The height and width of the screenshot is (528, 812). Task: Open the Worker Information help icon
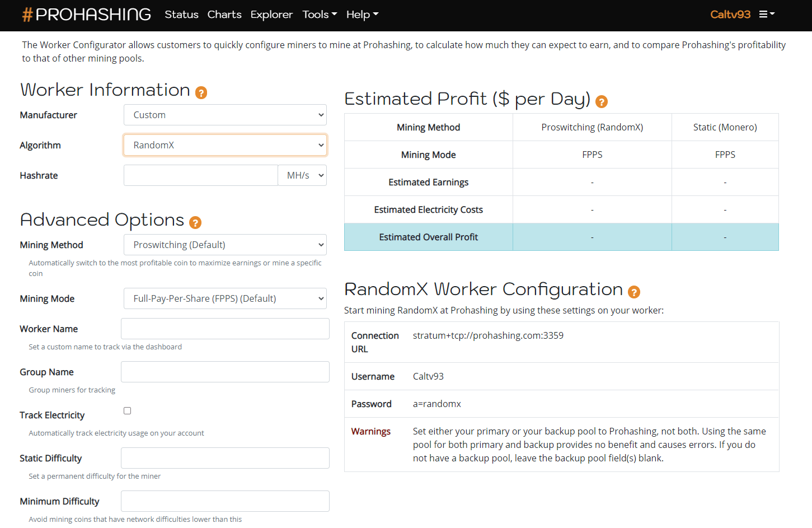point(201,92)
